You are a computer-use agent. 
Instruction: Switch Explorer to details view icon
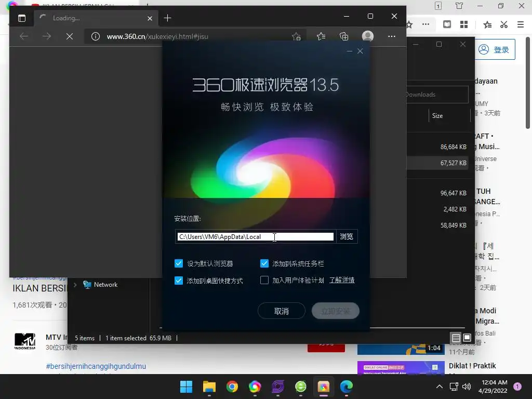tap(456, 338)
